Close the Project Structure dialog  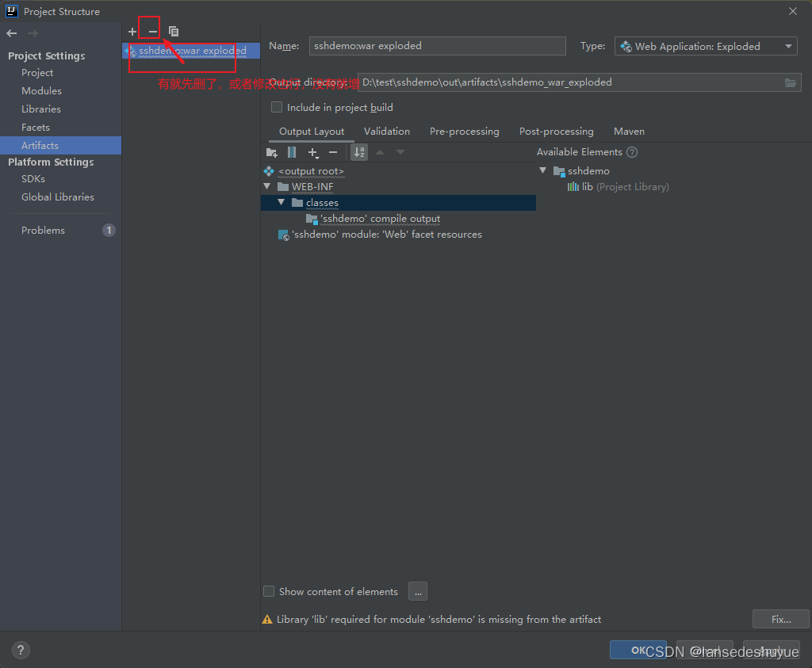[x=793, y=11]
